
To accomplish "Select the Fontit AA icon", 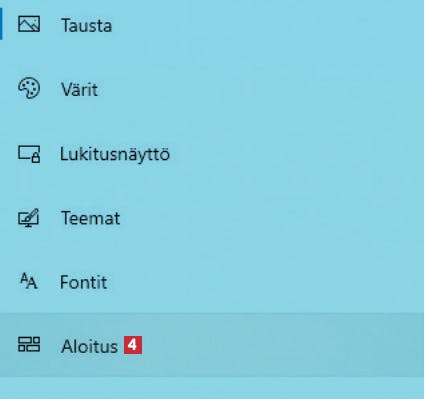I will tap(29, 281).
